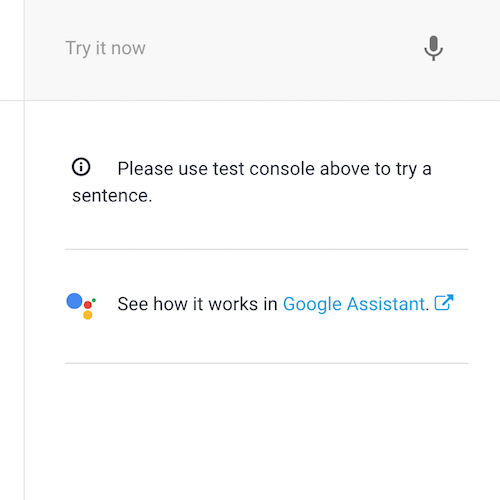This screenshot has width=500, height=500.
Task: Click the word 'Assistant.' in the blue link
Action: (388, 304)
